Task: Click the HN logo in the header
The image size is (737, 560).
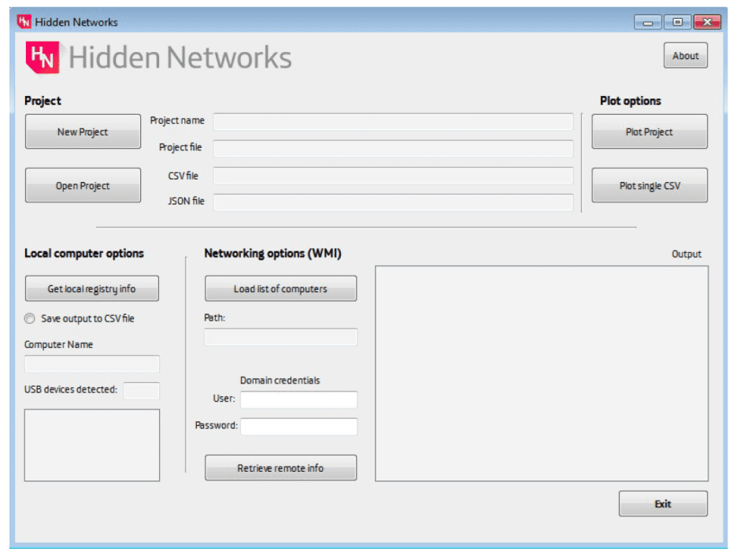Action: pos(43,57)
